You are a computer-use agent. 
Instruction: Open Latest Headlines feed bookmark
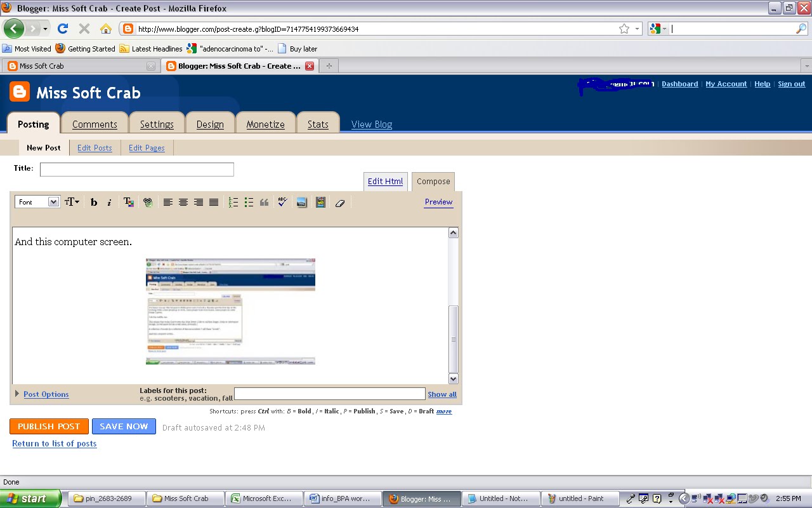click(151, 49)
